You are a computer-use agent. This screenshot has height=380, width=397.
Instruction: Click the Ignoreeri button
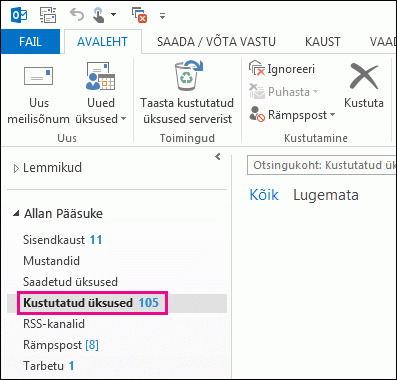coord(282,69)
